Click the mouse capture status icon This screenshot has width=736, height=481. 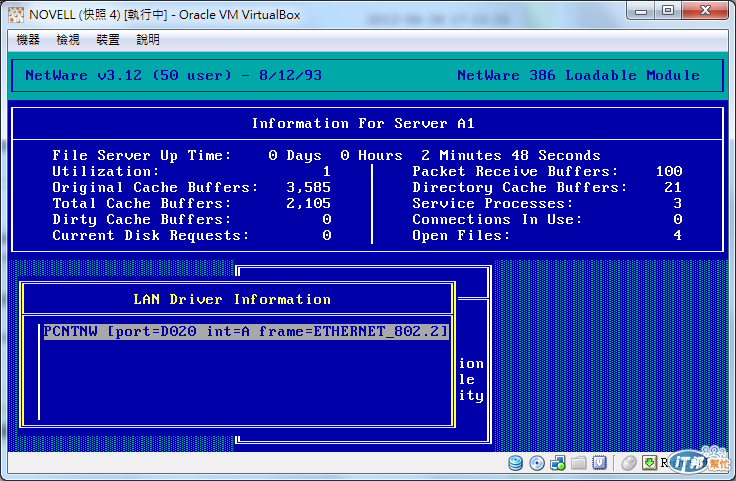click(x=629, y=463)
